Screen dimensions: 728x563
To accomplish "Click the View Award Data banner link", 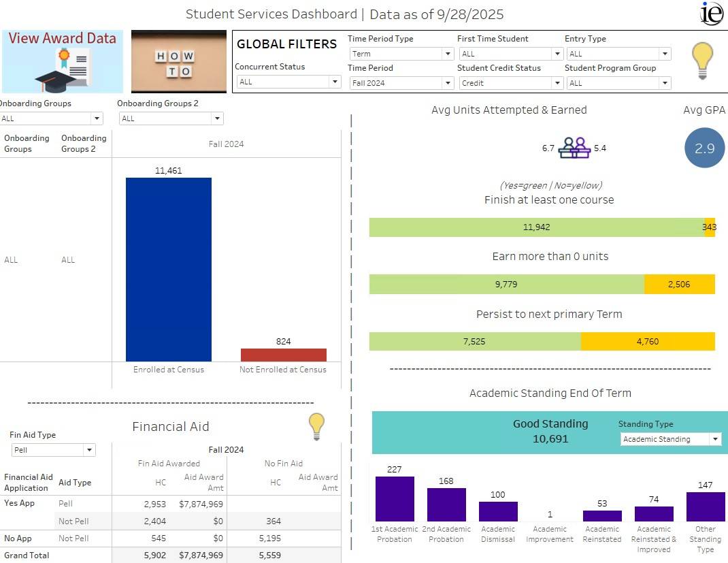I will 61,39.
